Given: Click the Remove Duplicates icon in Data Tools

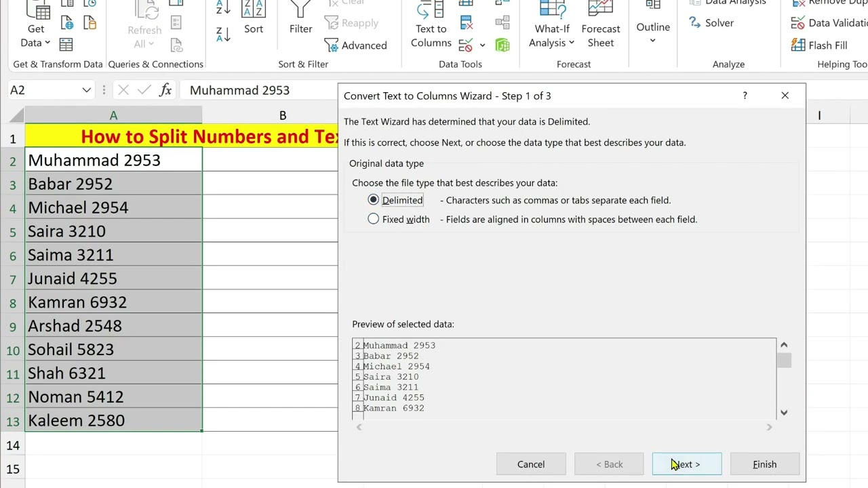Looking at the screenshot, I should coord(467,23).
